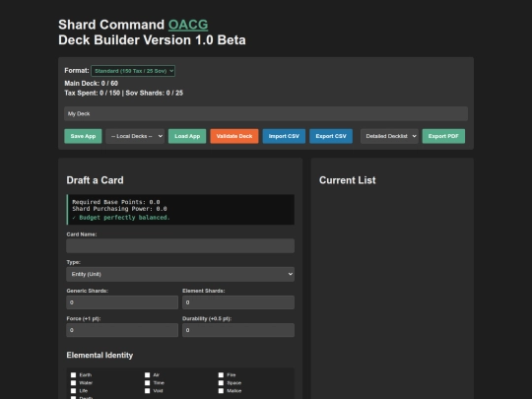
Task: Check the Fire element box
Action: [221, 375]
